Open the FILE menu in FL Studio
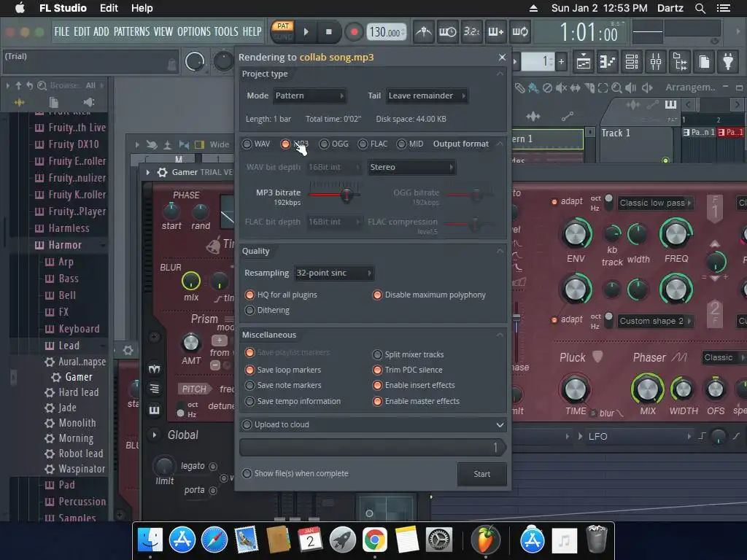 pyautogui.click(x=62, y=31)
